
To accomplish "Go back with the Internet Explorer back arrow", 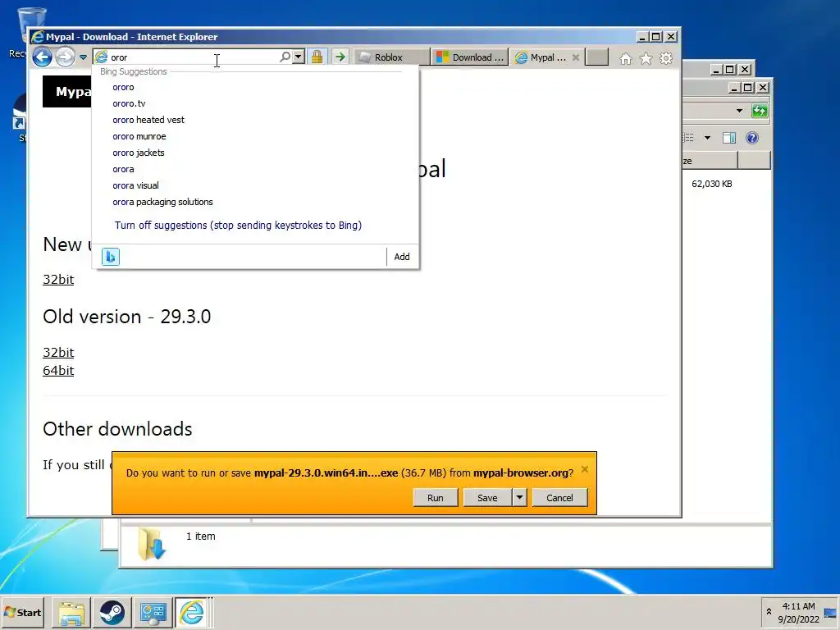I will [x=43, y=57].
